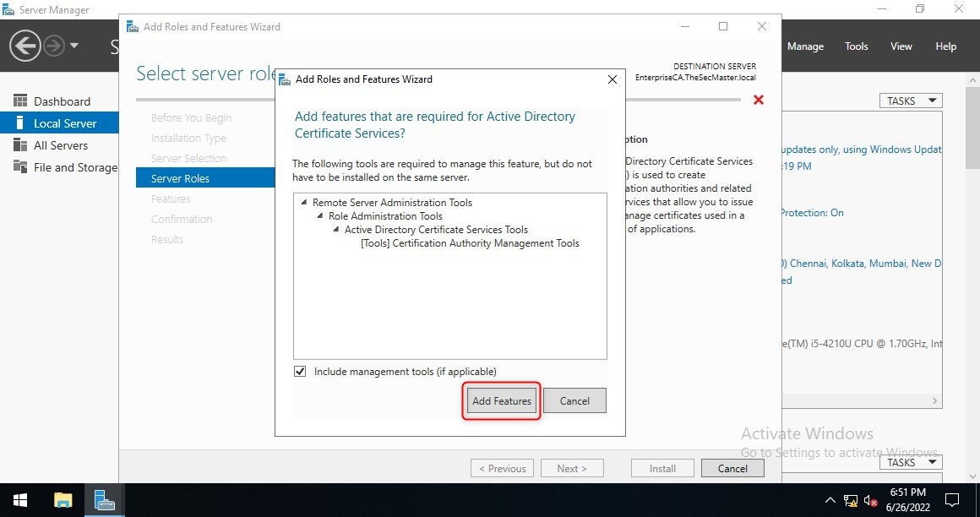Open notification center icon

(x=952, y=500)
